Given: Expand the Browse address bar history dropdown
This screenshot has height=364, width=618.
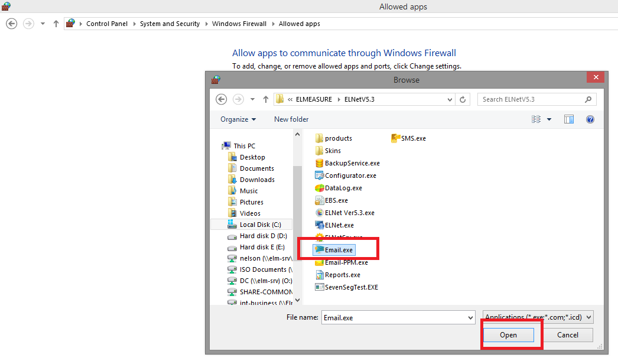Looking at the screenshot, I should click(450, 99).
